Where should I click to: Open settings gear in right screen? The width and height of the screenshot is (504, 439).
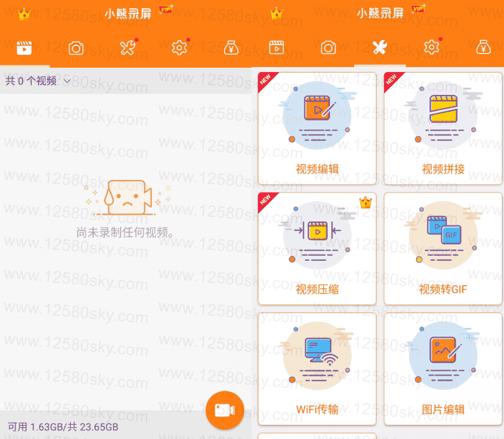432,48
